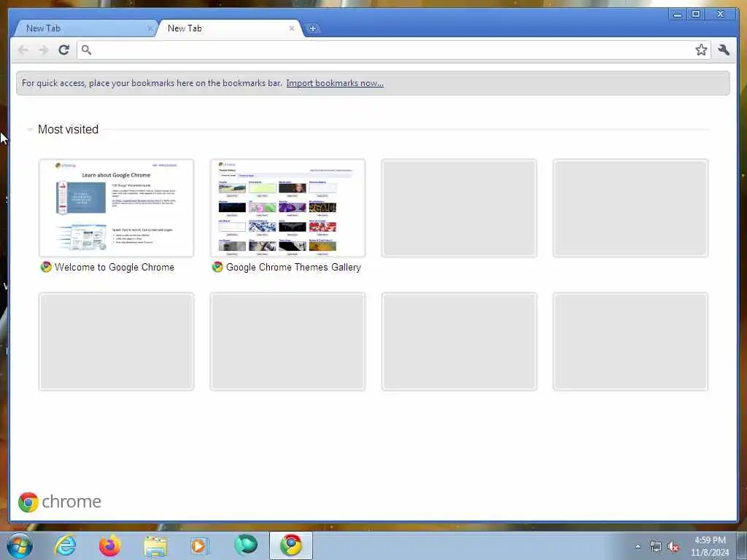Click the muted volume tray icon
This screenshot has width=747, height=560.
pos(673,547)
